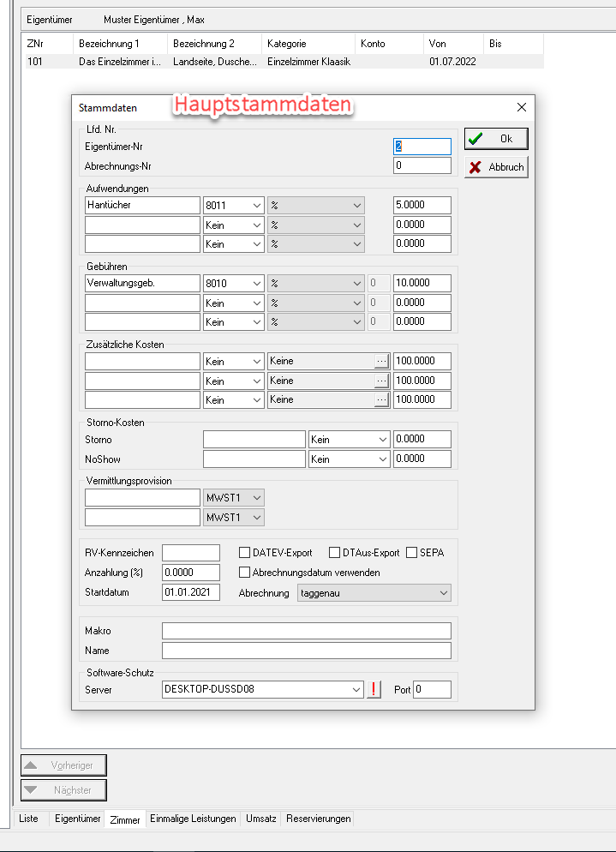
Task: Expand the NoShow Kein dropdown
Action: coord(350,459)
